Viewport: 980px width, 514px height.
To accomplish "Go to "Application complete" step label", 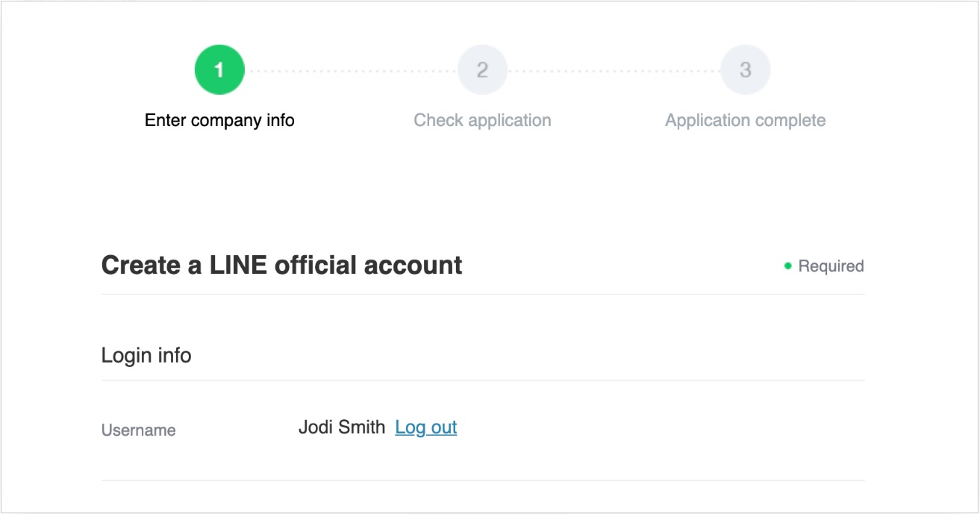I will pos(745,120).
